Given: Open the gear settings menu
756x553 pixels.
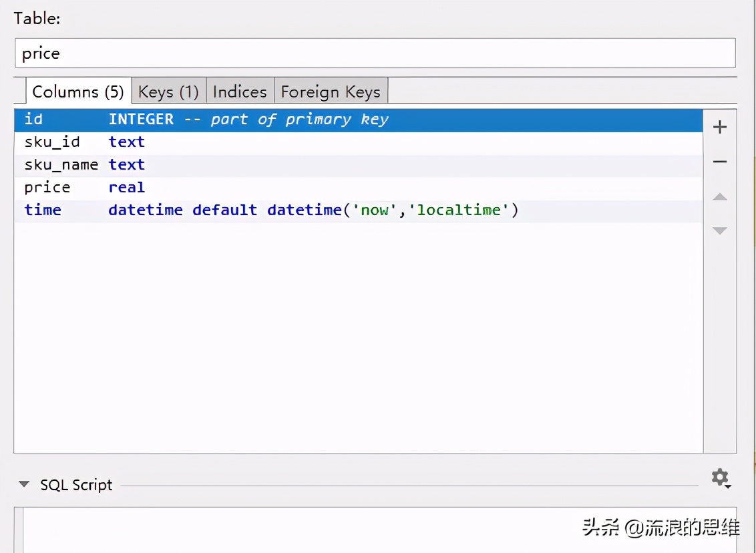Looking at the screenshot, I should pos(721,478).
